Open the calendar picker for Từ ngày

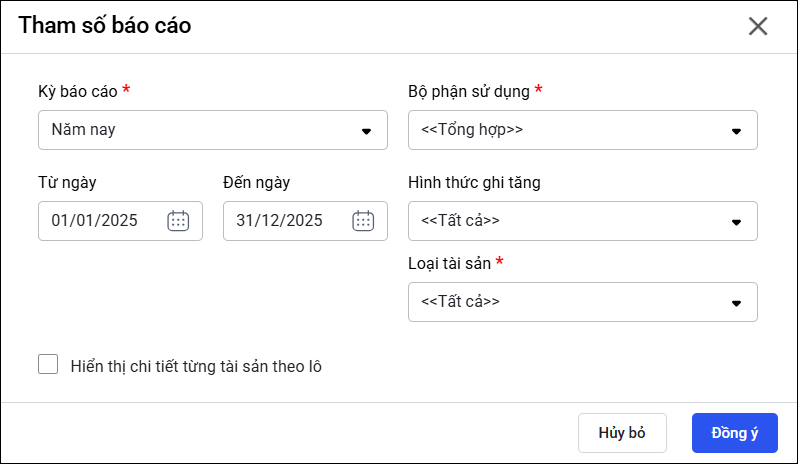pos(178,221)
